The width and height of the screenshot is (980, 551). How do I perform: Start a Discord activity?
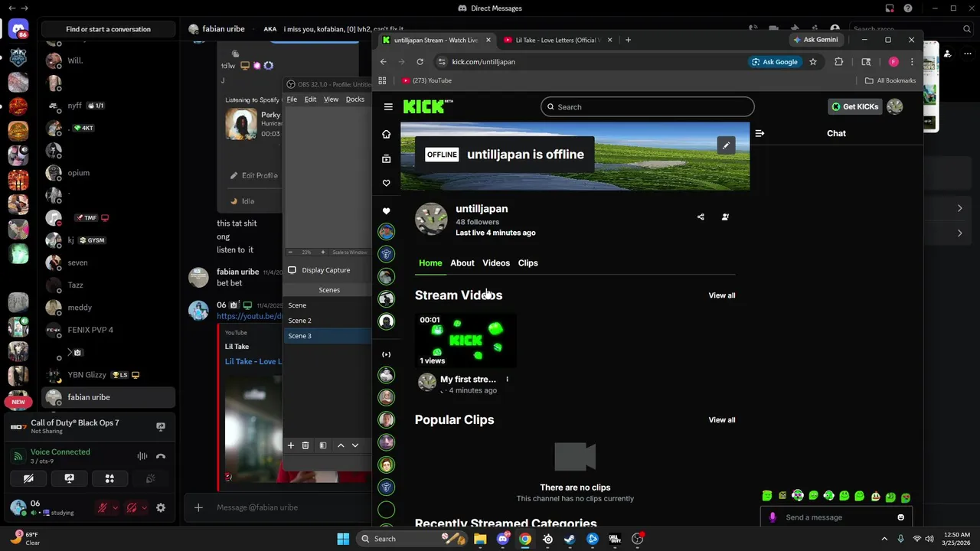[109, 479]
